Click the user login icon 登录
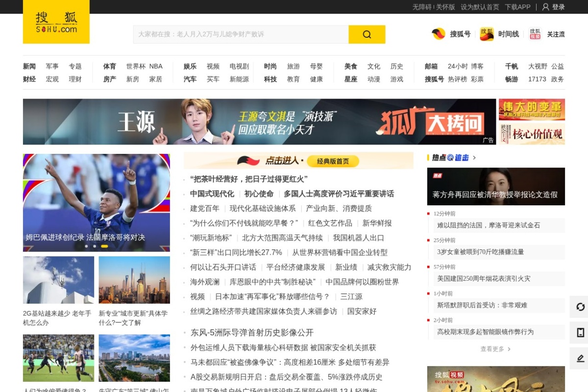 coord(553,7)
